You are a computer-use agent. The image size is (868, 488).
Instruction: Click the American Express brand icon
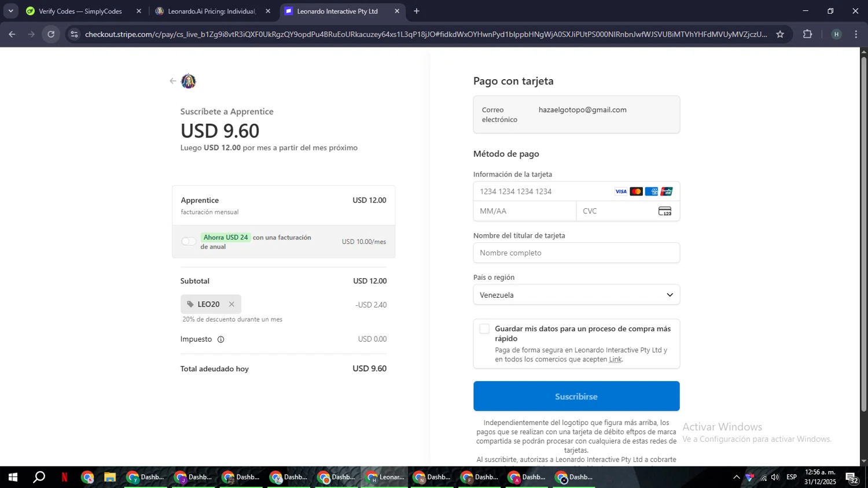tap(652, 191)
